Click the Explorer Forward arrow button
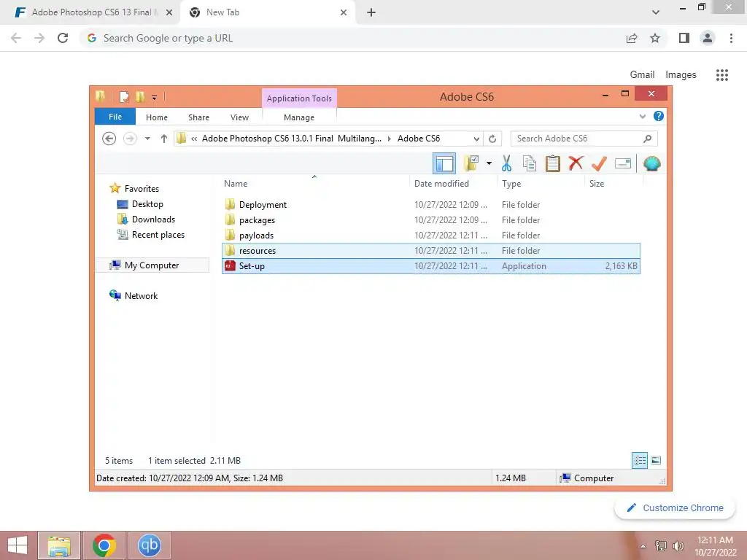This screenshot has height=560, width=747. pyautogui.click(x=130, y=139)
